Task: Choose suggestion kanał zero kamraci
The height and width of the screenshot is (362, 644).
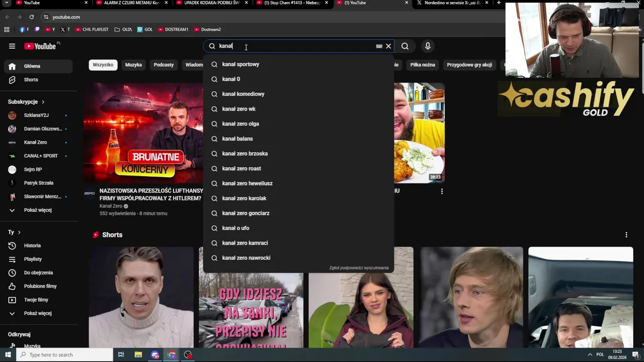Action: [298, 243]
